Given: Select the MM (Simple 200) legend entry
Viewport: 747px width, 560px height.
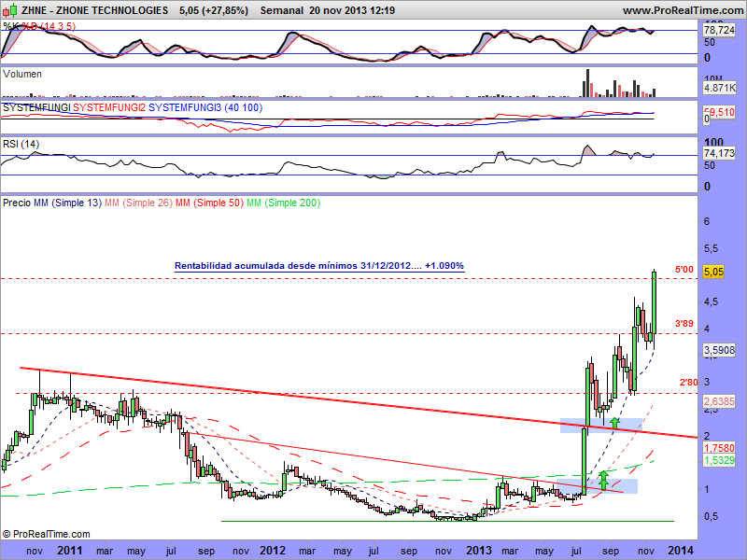Looking at the screenshot, I should tap(284, 203).
